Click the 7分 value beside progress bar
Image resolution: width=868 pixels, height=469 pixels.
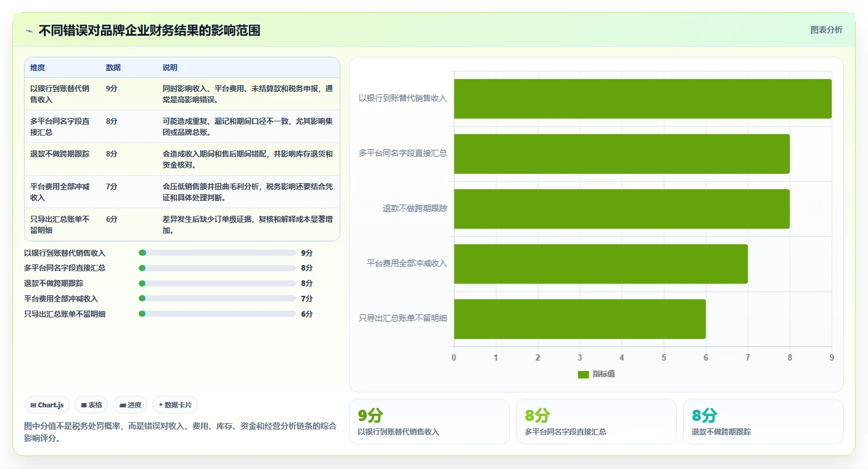[307, 298]
